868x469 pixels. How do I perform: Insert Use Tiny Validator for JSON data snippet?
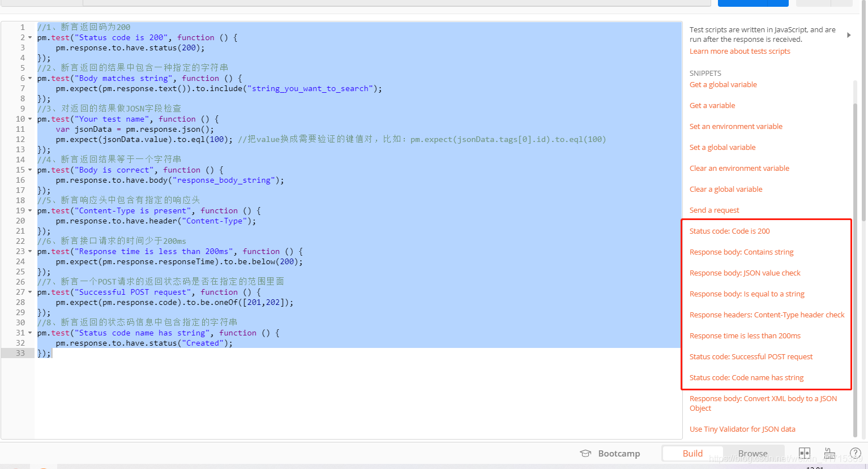(742, 429)
